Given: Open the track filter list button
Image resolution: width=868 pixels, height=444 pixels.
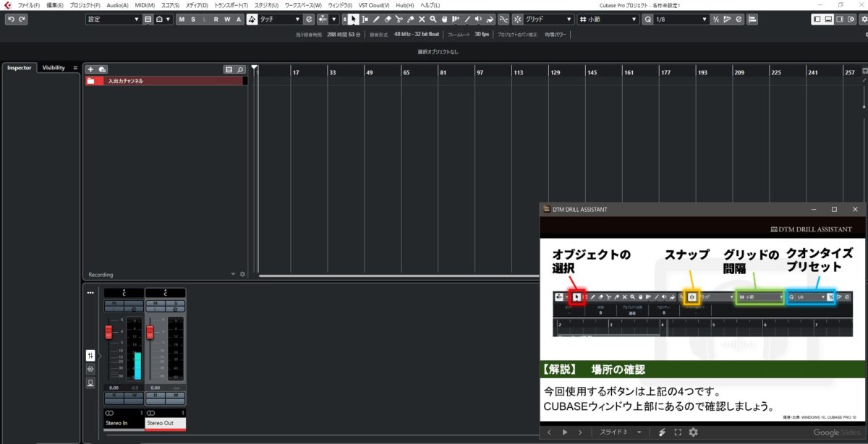Looking at the screenshot, I should point(229,69).
